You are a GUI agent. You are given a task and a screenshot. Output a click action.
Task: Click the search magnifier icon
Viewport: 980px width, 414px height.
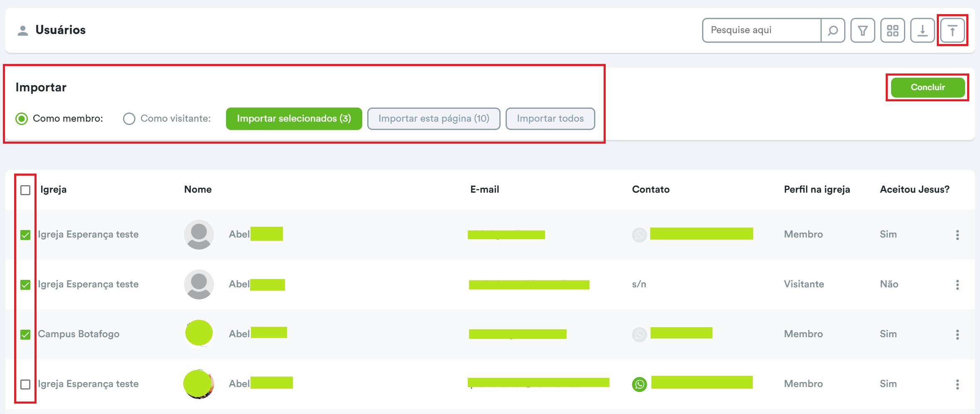[x=833, y=30]
